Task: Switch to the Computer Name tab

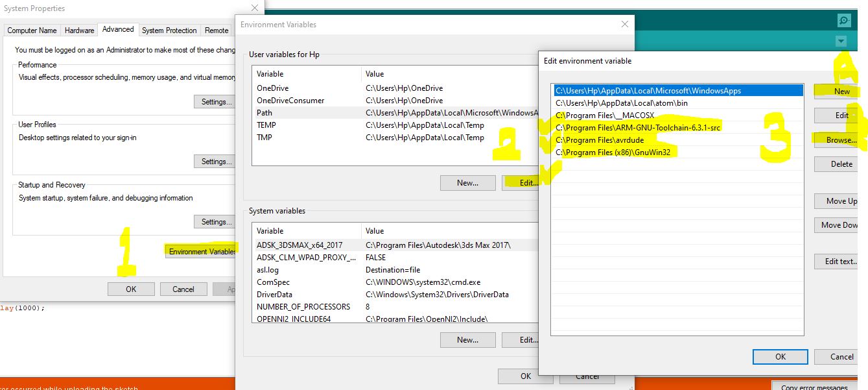Action: tap(32, 30)
